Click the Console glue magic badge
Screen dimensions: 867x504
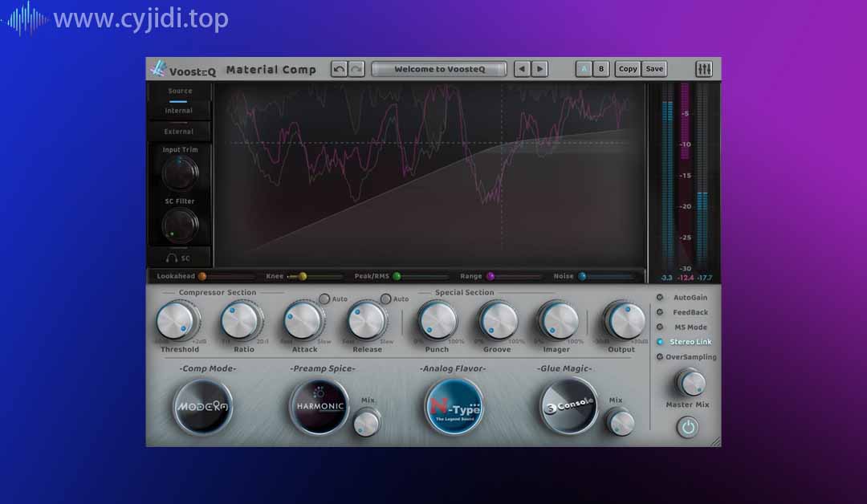[569, 407]
